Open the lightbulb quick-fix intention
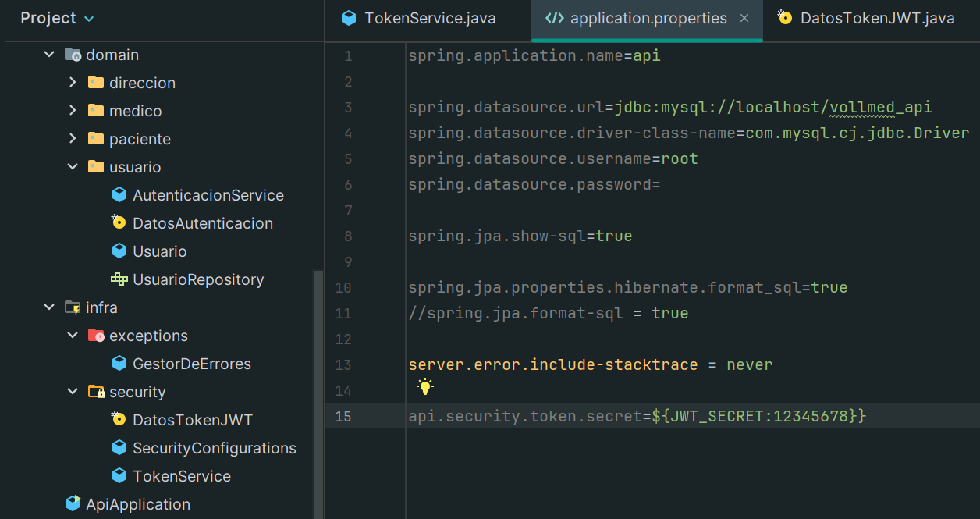 (424, 386)
